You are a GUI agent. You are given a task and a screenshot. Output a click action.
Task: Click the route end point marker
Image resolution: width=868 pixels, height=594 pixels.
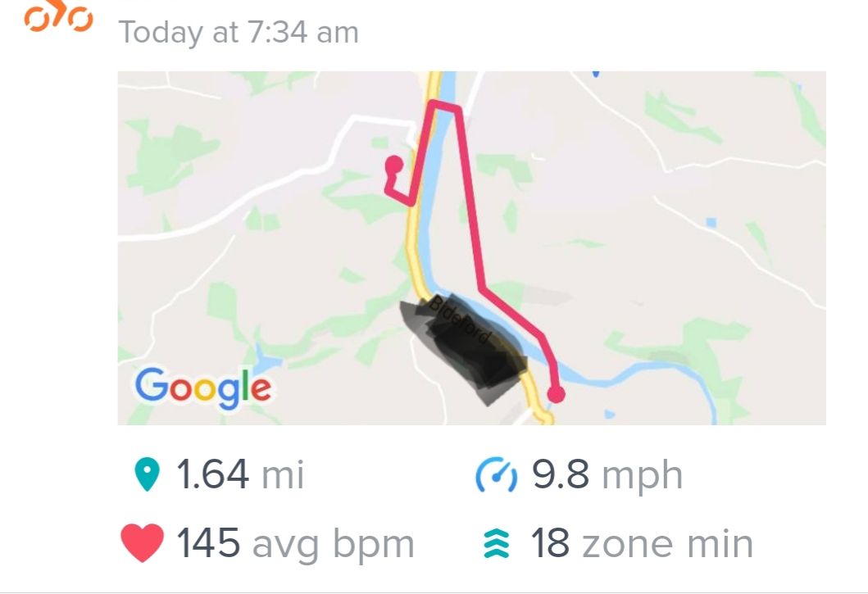click(556, 394)
